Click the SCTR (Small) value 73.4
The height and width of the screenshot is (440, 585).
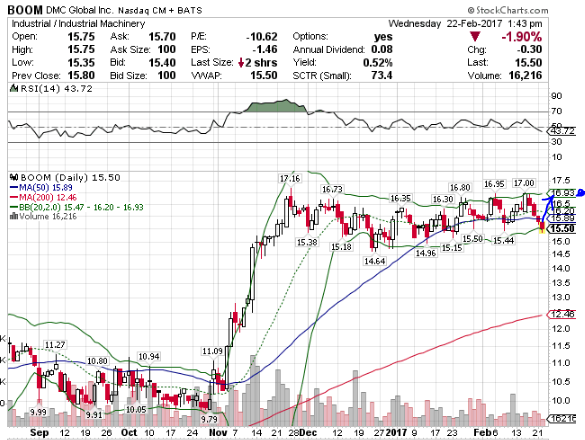(x=382, y=75)
